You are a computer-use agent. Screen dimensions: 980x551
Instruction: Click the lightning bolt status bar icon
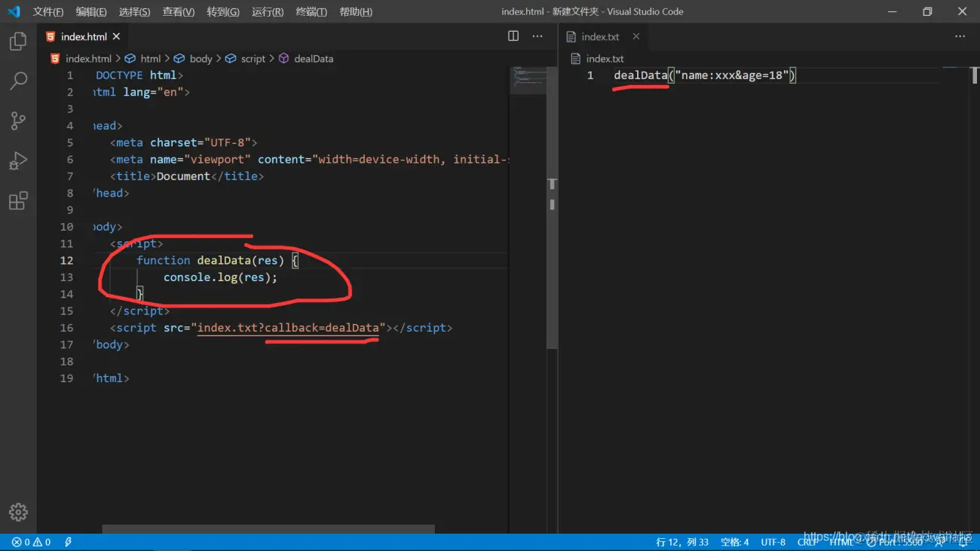pos(69,542)
